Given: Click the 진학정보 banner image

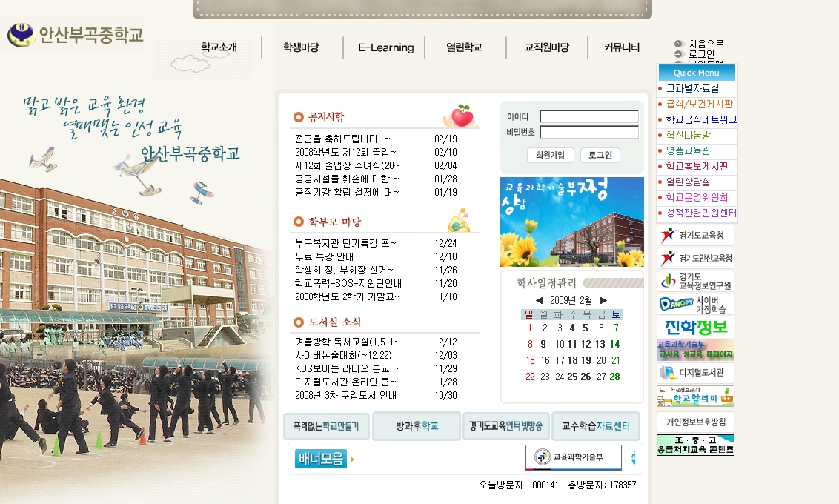Looking at the screenshot, I should (695, 327).
